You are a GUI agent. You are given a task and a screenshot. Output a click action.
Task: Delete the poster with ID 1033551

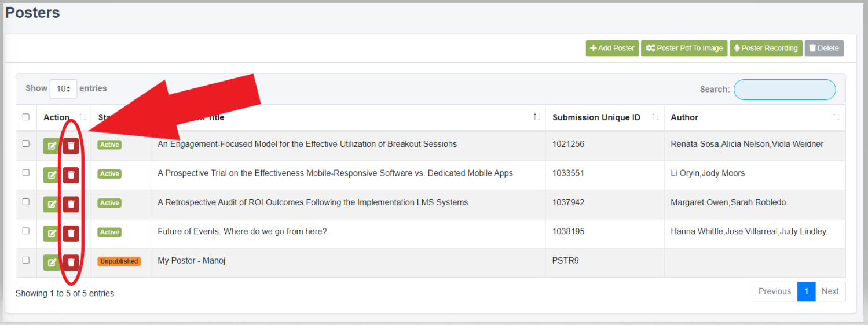pos(71,175)
